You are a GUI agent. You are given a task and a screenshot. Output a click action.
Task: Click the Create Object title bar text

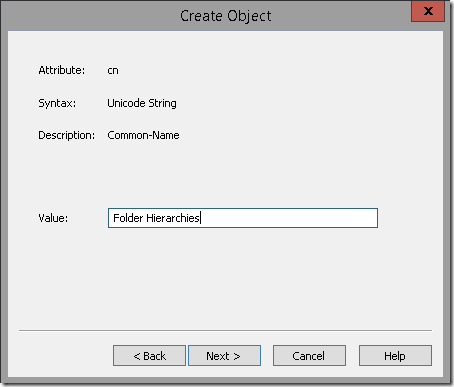click(x=226, y=16)
